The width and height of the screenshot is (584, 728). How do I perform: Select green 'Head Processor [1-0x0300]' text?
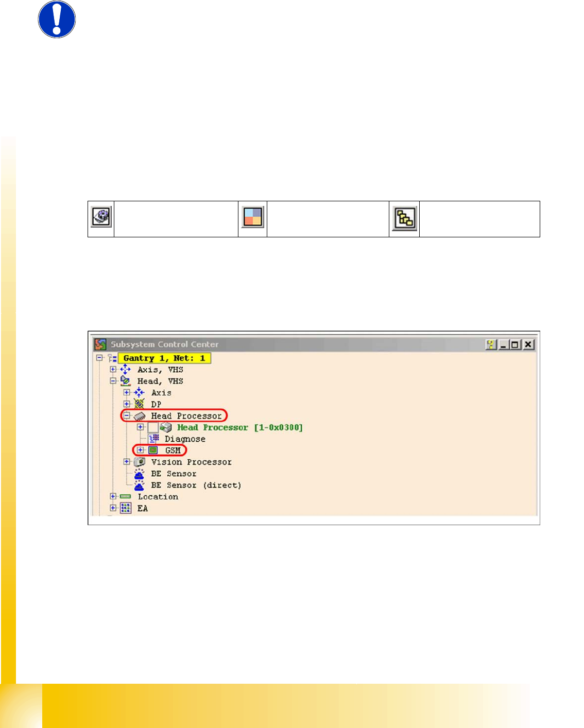240,427
